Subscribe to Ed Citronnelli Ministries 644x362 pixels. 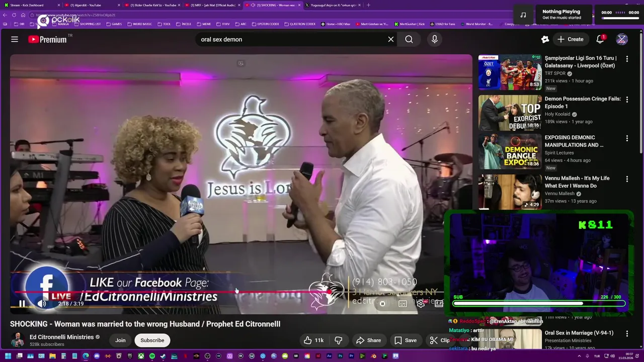click(152, 340)
